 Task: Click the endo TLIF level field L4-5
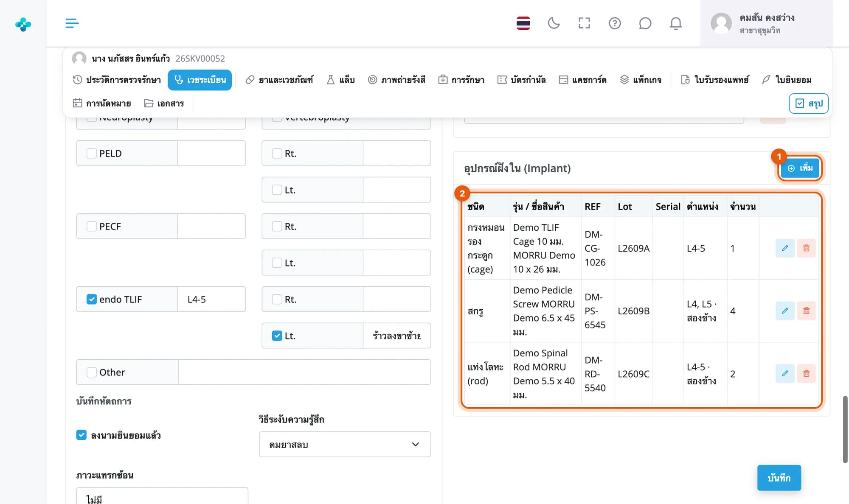[211, 299]
